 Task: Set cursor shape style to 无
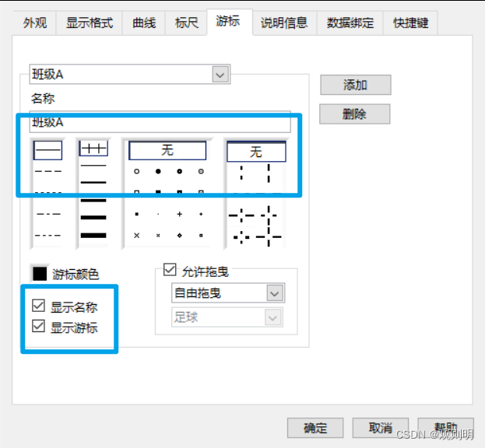(256, 152)
